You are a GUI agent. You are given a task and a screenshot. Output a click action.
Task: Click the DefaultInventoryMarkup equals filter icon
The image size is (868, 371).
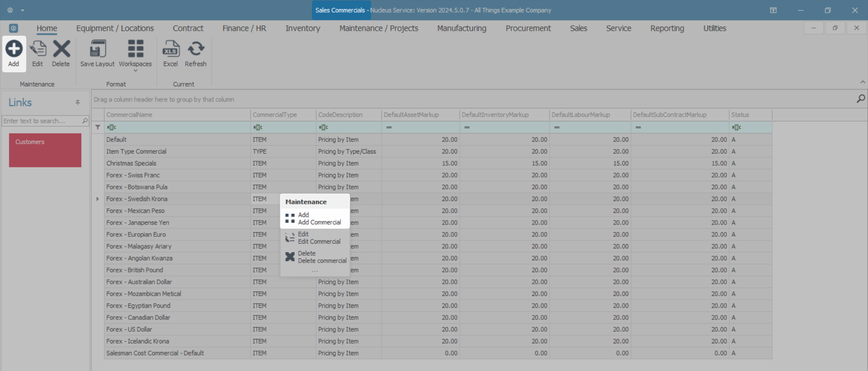coord(467,127)
